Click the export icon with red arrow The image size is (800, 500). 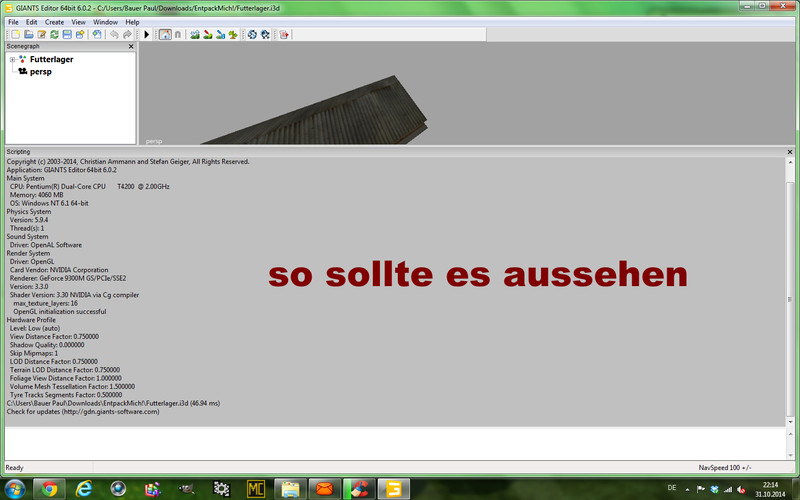click(284, 34)
